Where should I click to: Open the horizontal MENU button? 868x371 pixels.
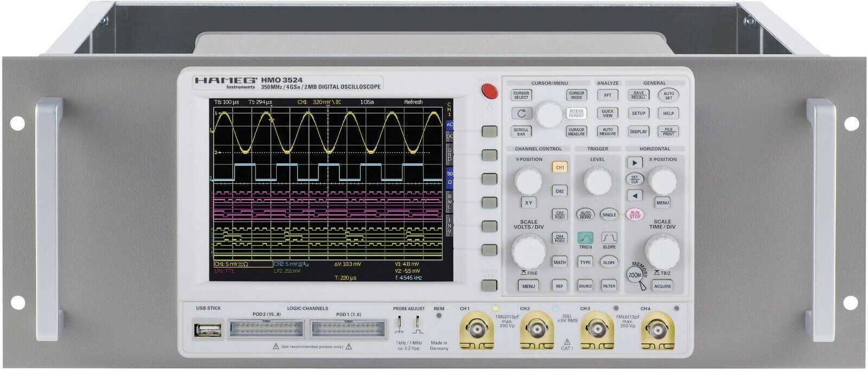tap(662, 202)
